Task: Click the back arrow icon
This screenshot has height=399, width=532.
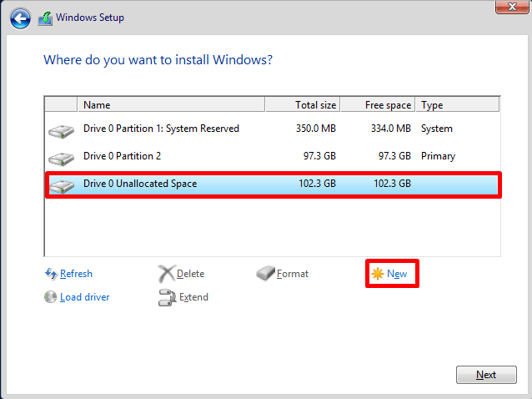Action: 21,18
